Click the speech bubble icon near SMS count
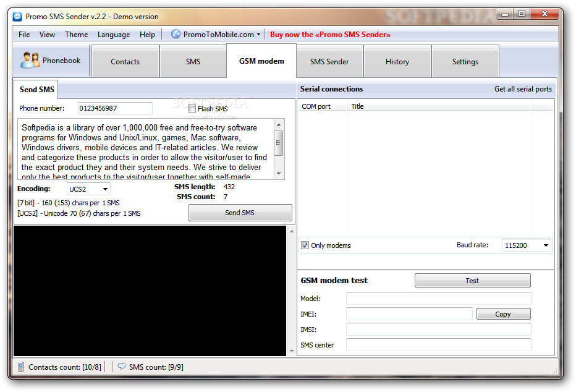 [x=122, y=366]
